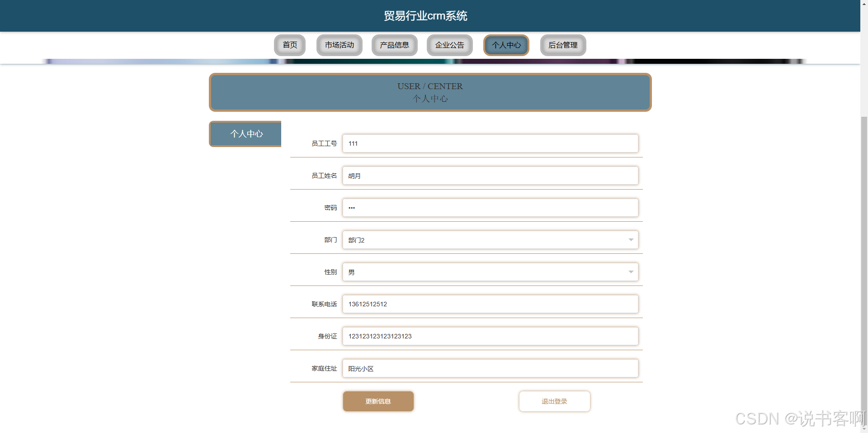The height and width of the screenshot is (433, 868).
Task: Focus the 身份证 input field
Action: click(491, 336)
